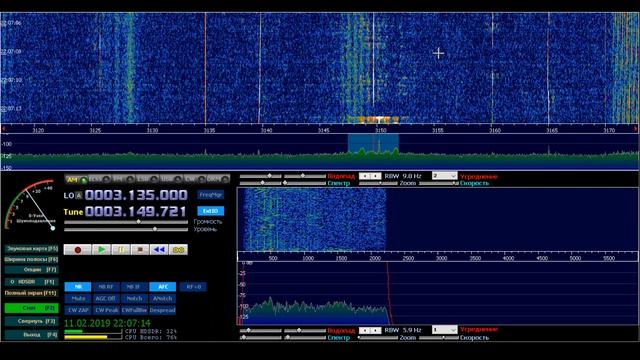
Task: Click the 3150 mark on RF frequency scale
Action: point(380,130)
